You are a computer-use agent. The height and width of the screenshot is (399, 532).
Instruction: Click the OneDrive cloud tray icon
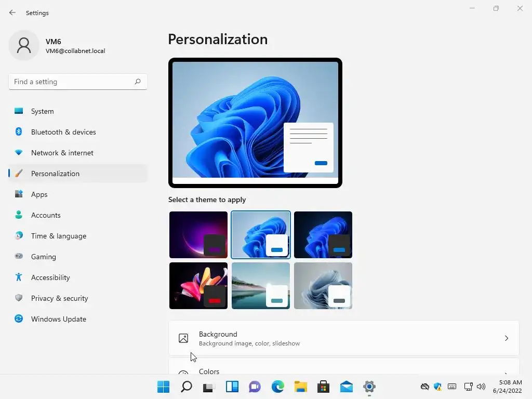coord(425,387)
